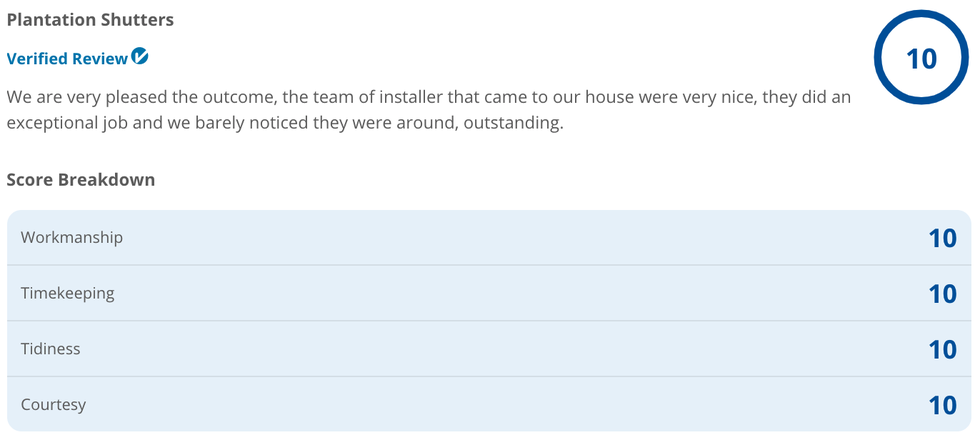Click the Plantation Shutters review title
Screen dimensions: 980x440
90,20
